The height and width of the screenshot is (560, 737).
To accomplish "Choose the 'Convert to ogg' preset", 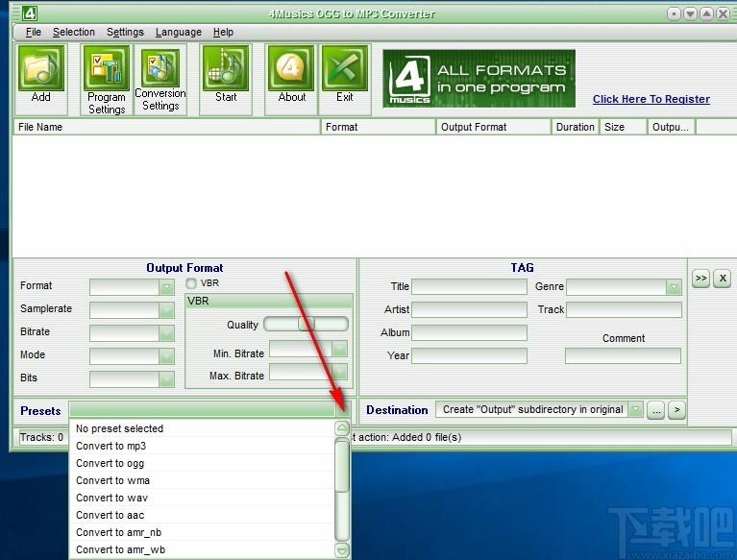I will tap(202, 463).
